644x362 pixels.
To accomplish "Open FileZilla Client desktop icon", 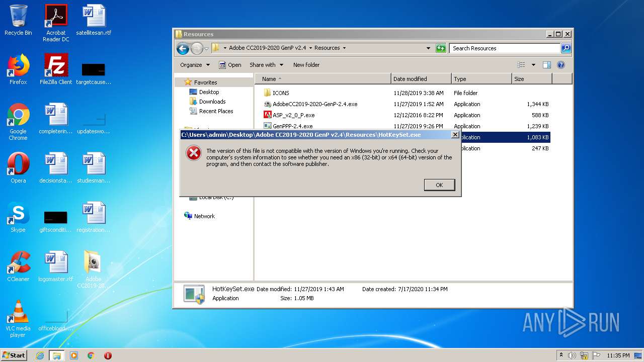I will click(56, 69).
